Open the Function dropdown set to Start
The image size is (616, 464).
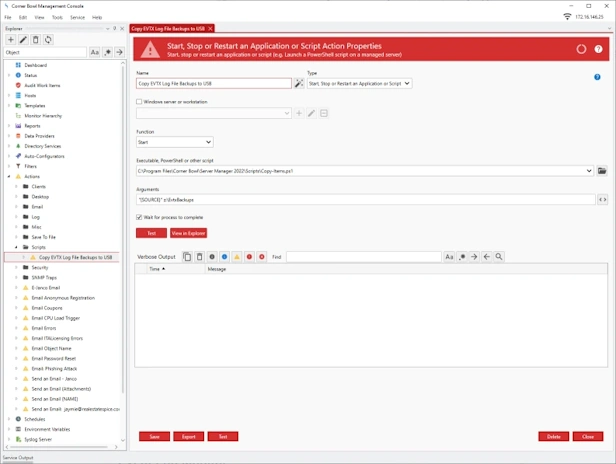[174, 142]
